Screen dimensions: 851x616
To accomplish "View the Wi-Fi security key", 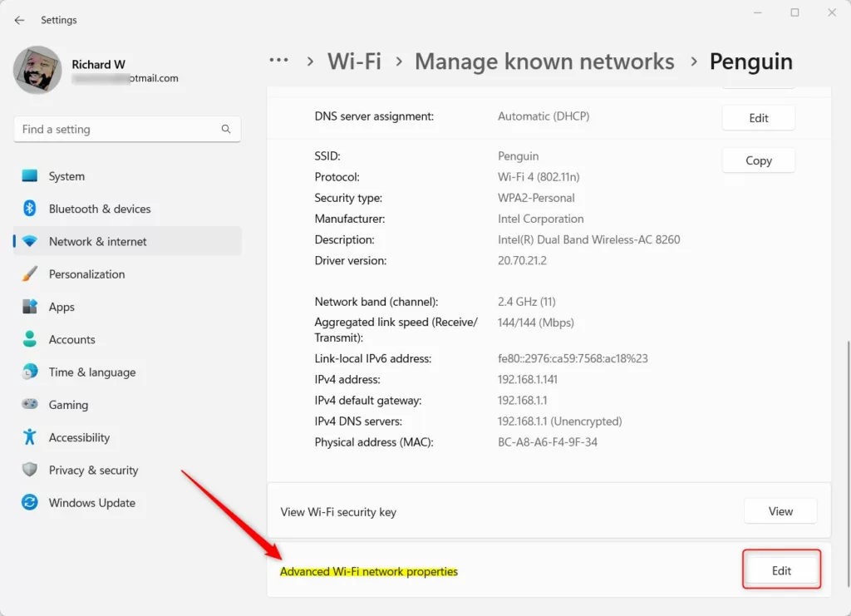I will [780, 511].
